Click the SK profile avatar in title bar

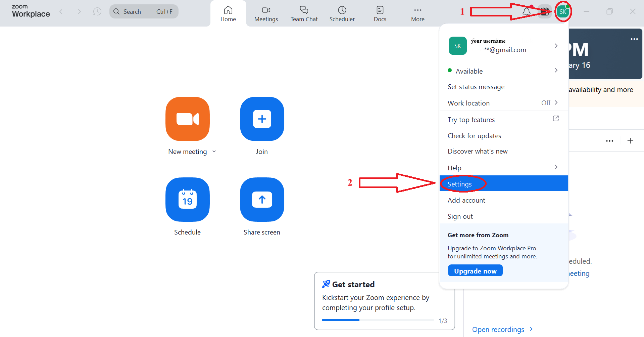(x=563, y=12)
